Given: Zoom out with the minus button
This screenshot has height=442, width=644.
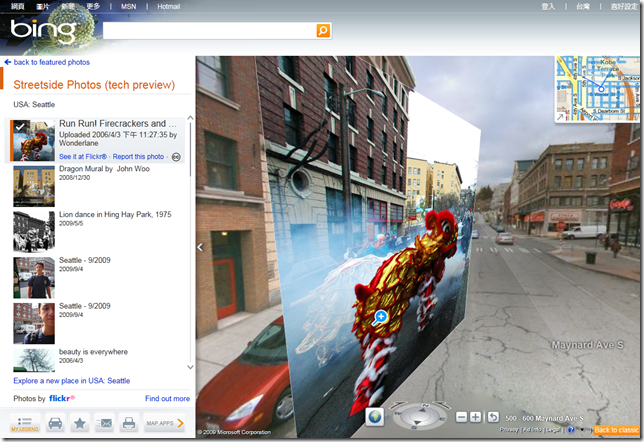Looking at the screenshot, I should [x=461, y=417].
